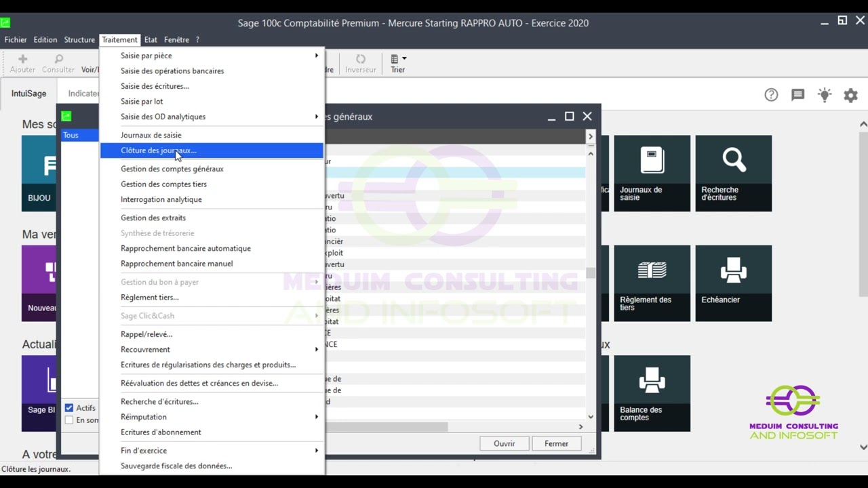Select Saisie des écritures entry
Screen dimensions: 868x488
pyautogui.click(x=212, y=86)
